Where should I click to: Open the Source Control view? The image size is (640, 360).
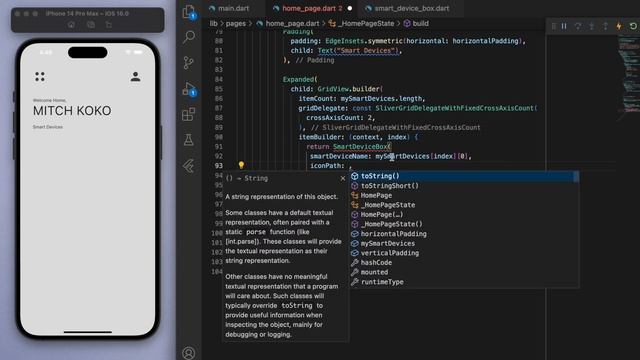[x=189, y=62]
